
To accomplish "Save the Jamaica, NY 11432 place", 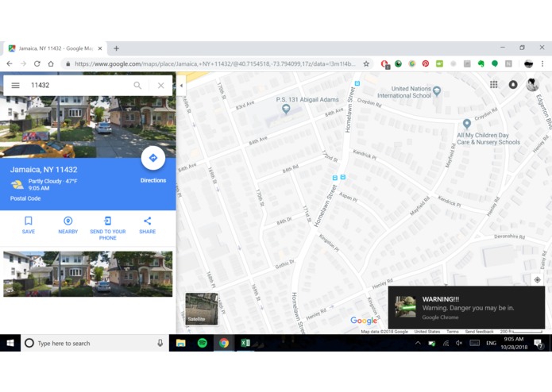I will (28, 225).
